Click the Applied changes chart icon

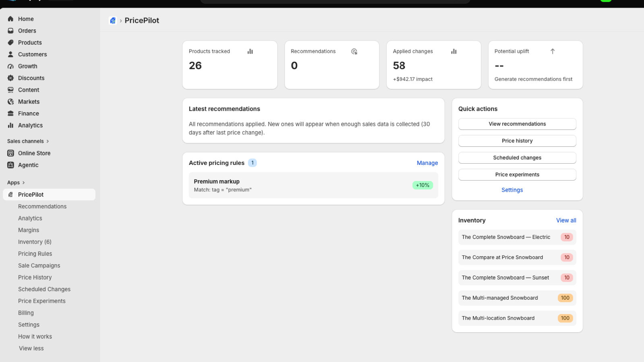click(x=454, y=51)
